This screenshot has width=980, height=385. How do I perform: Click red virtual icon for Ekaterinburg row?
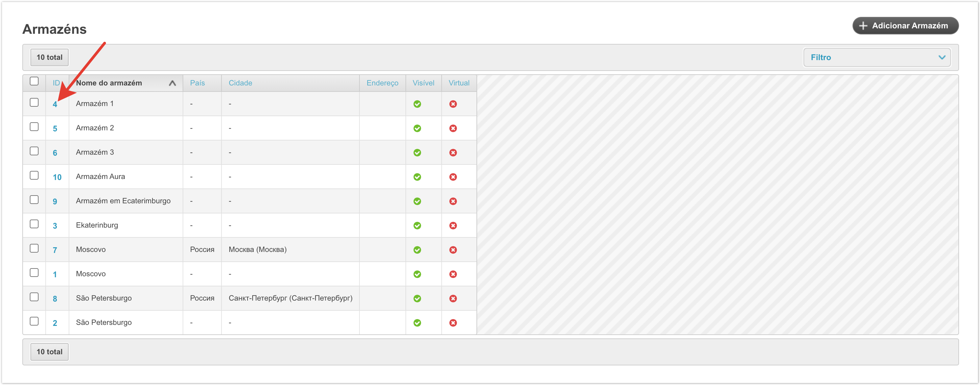453,226
